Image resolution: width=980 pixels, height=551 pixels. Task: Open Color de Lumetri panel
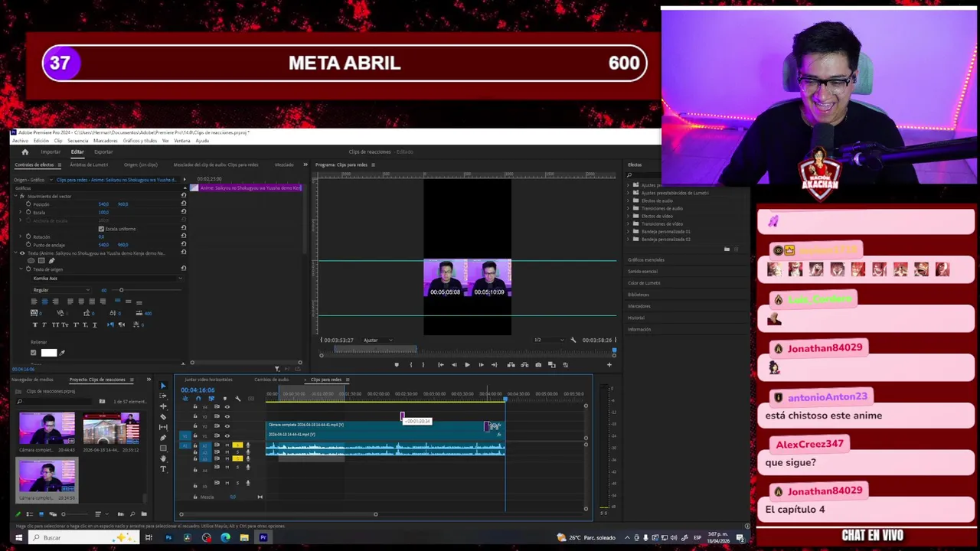coord(644,282)
